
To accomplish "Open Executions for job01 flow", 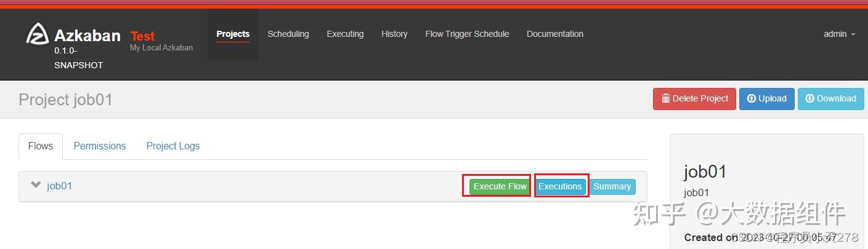I will click(x=560, y=186).
